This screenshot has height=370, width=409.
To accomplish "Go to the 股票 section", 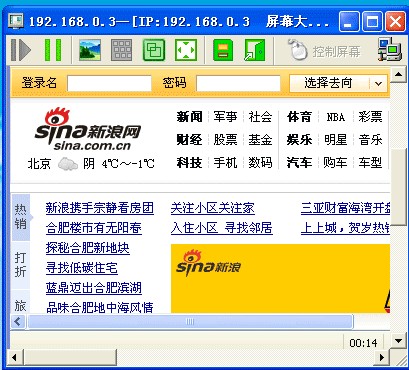I will click(225, 140).
